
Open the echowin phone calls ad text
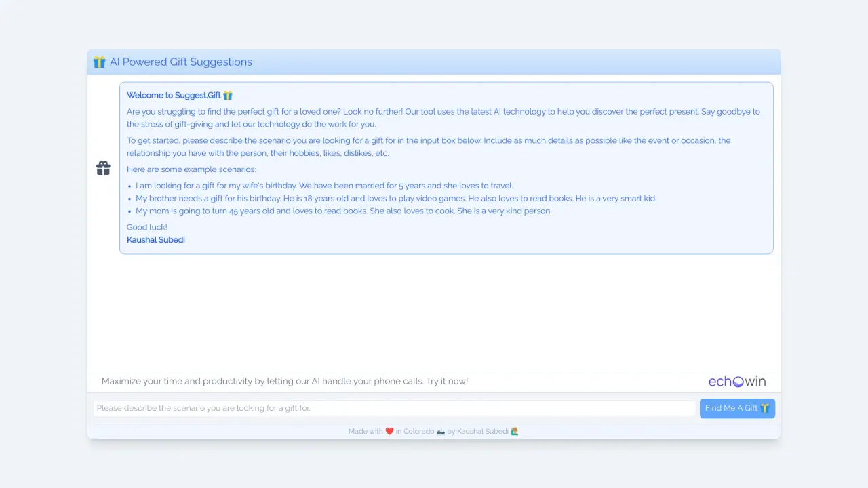[x=285, y=381]
